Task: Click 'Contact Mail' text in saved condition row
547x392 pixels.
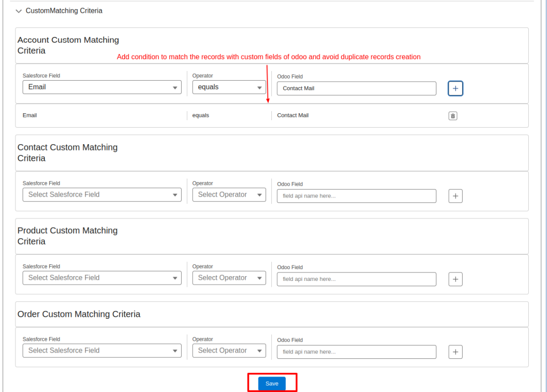Action: tap(293, 115)
